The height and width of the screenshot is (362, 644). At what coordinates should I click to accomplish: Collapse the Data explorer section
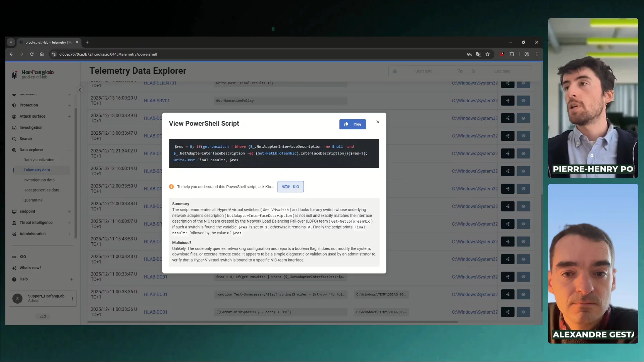click(69, 150)
